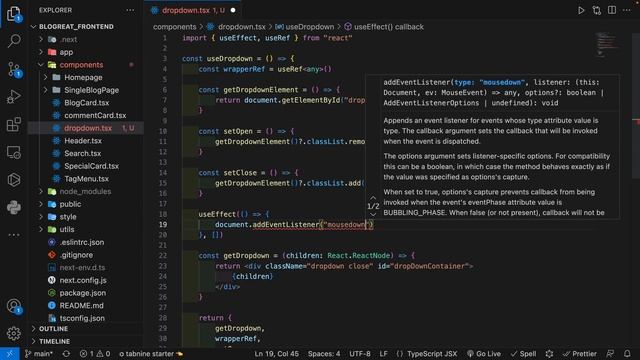Click the main* branch in status bar
This screenshot has width=640, height=360.
(39, 354)
